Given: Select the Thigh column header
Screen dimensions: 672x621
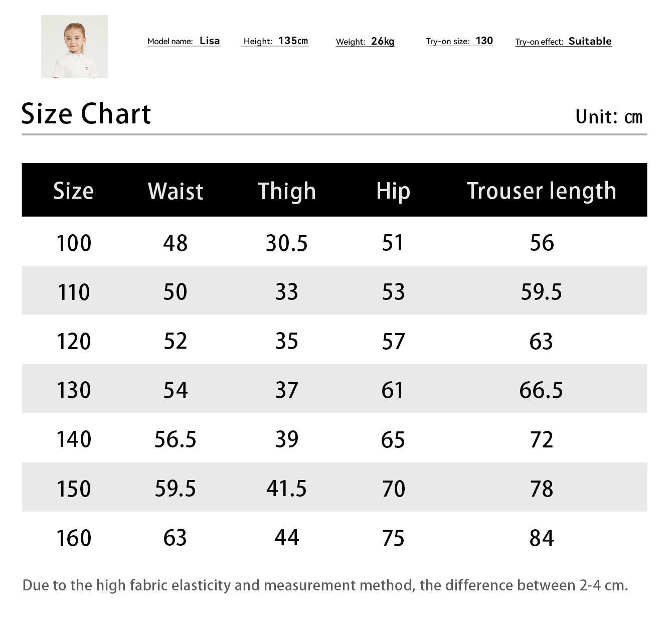Looking at the screenshot, I should click(x=287, y=191).
